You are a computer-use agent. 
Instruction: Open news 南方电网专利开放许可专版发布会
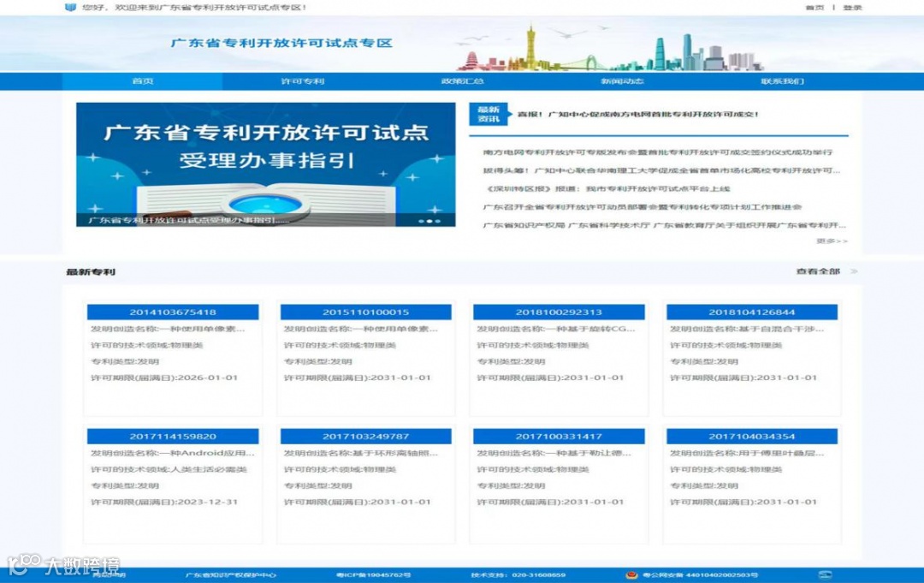pos(658,152)
